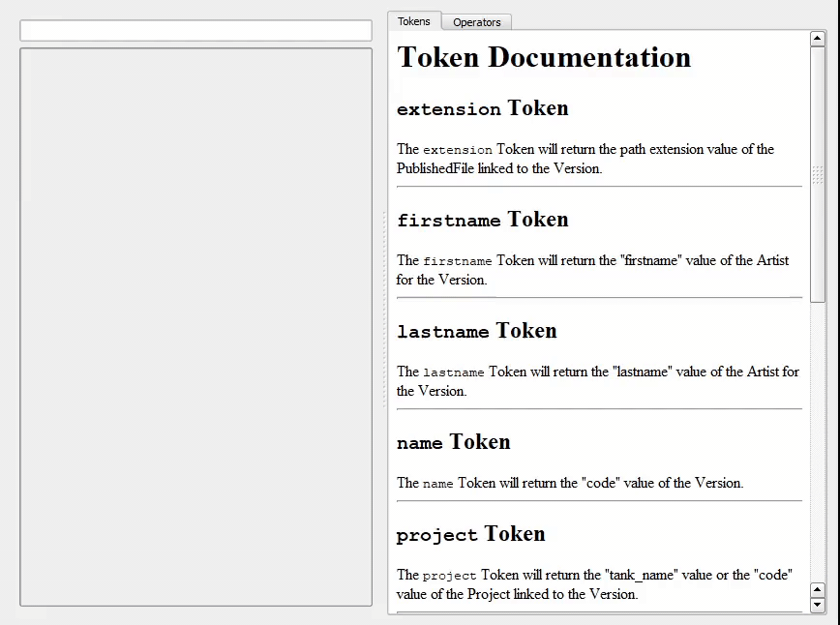Viewport: 840px width, 625px height.
Task: Click the 'firstname Token' heading
Action: point(482,220)
